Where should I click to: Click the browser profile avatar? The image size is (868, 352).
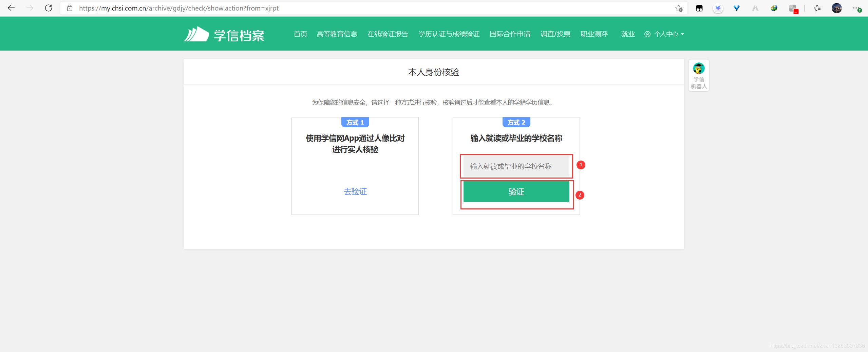tap(837, 8)
